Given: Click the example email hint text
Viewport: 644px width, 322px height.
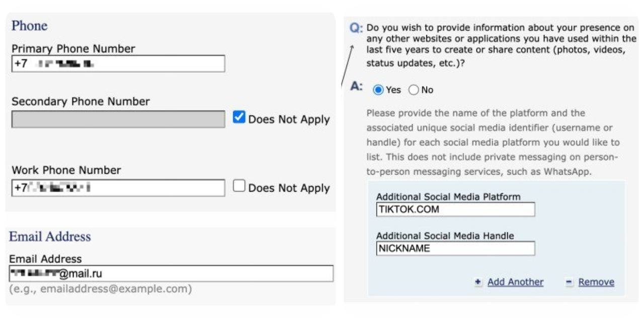Looking at the screenshot, I should pos(100,289).
